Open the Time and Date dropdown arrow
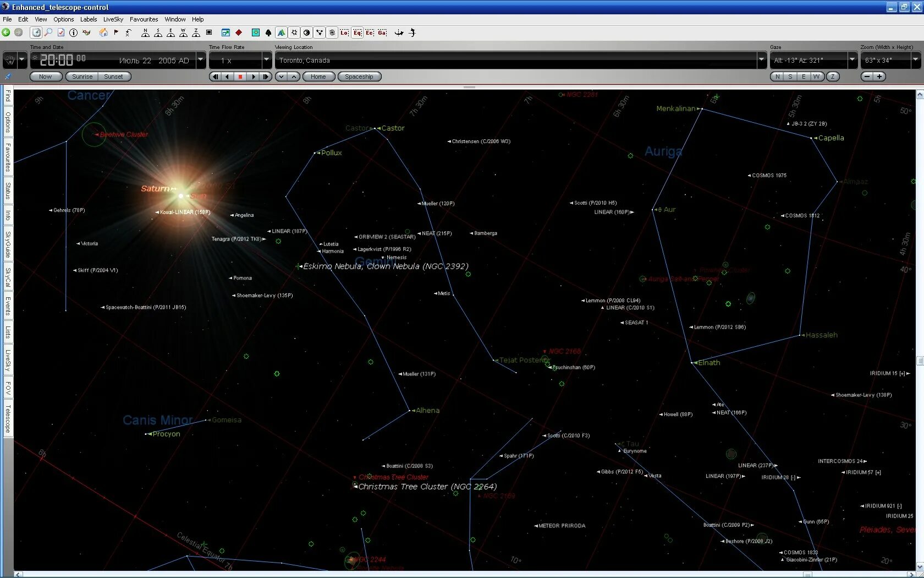Screen dimensions: 924x578 click(201, 60)
